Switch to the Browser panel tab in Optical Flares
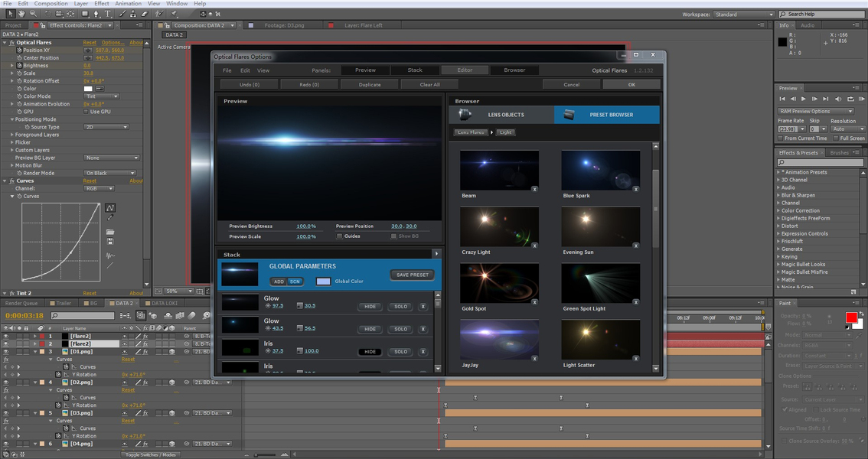 pyautogui.click(x=514, y=70)
